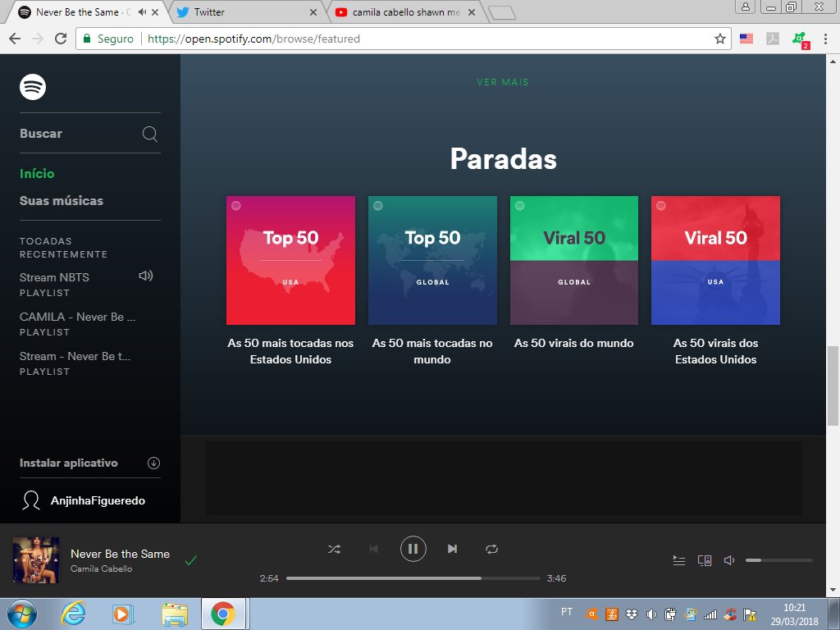Viewport: 840px width, 630px height.
Task: Click the checkmark to remove saved song
Action: (x=190, y=561)
